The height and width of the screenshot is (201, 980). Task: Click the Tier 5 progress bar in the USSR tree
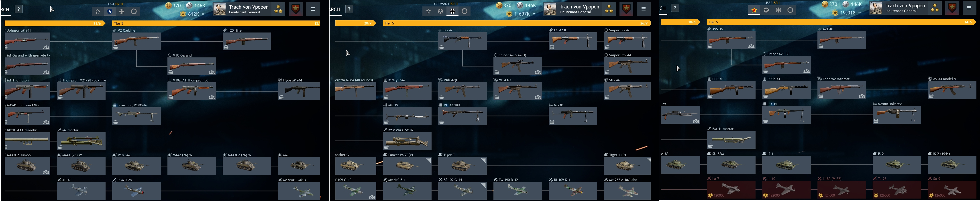[841, 22]
